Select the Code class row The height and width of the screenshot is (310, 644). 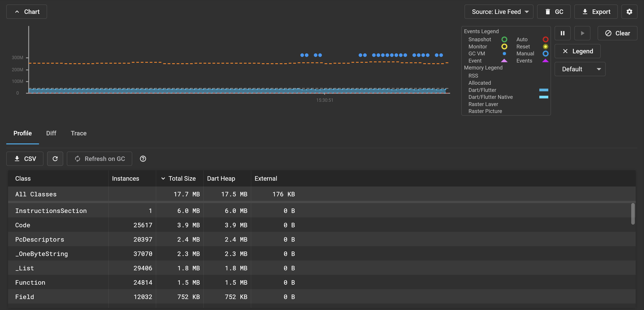[321, 225]
